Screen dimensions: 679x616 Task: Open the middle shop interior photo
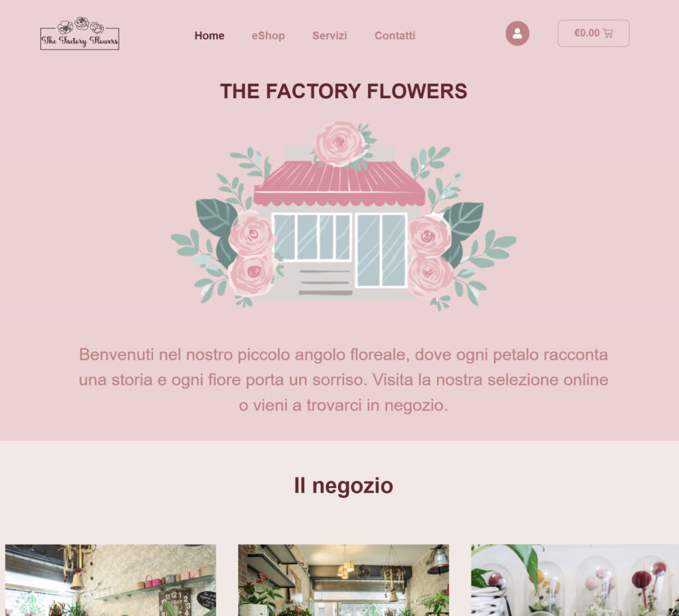point(343,580)
